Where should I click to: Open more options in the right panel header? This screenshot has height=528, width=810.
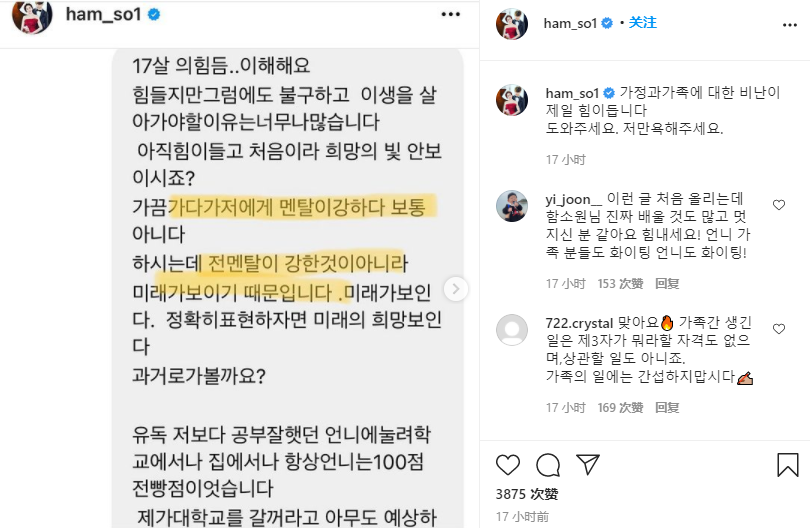click(x=790, y=25)
